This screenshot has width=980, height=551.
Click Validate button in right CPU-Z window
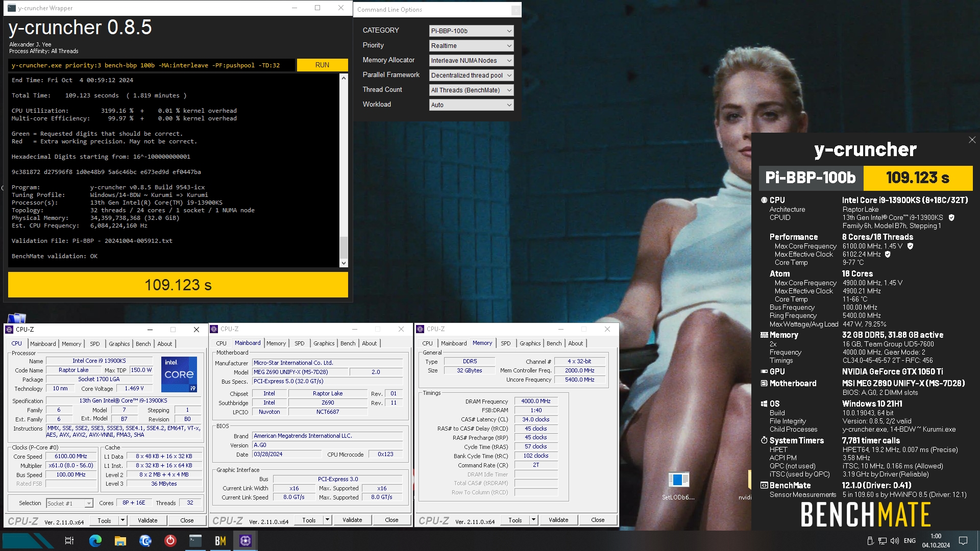coord(558,520)
